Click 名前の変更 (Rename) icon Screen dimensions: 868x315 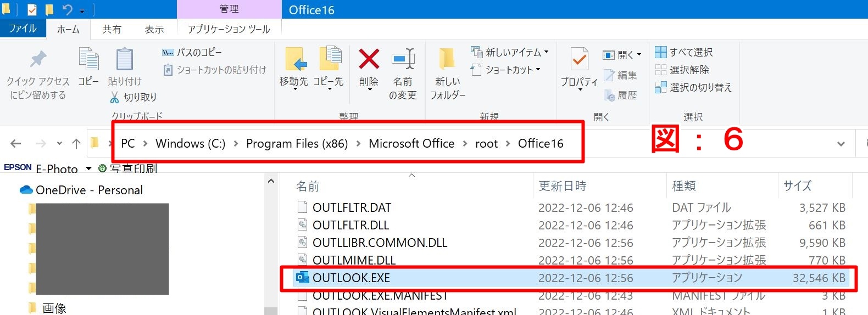click(403, 59)
